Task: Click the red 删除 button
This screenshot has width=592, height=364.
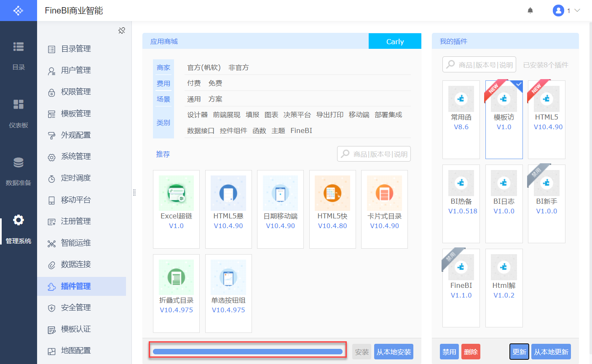Action: click(471, 352)
